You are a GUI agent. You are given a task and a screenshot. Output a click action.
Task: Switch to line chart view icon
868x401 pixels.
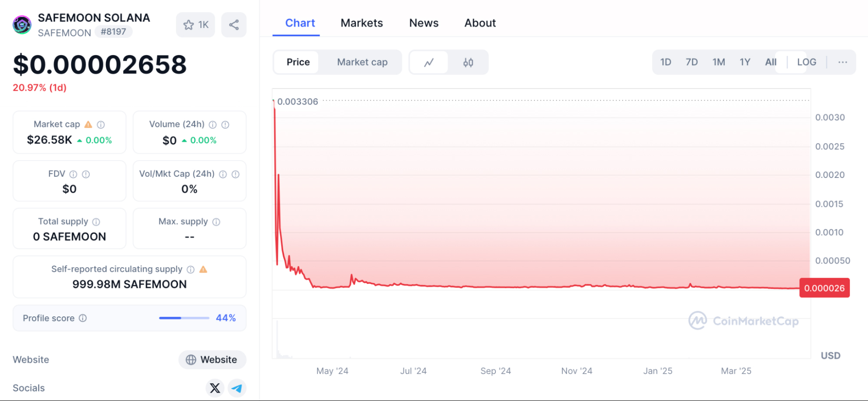point(429,62)
